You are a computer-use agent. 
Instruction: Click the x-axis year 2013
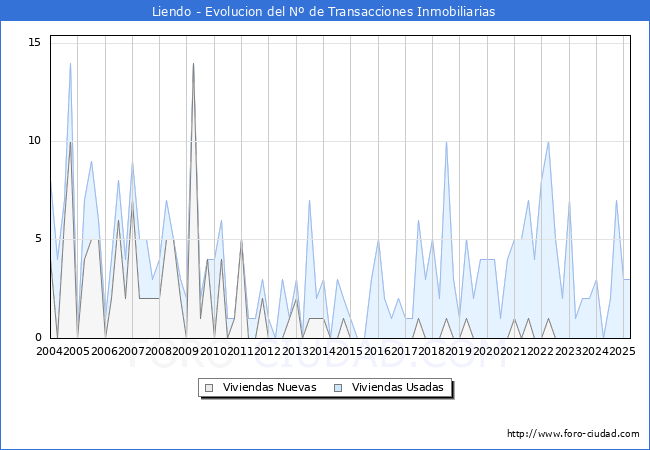coord(295,351)
